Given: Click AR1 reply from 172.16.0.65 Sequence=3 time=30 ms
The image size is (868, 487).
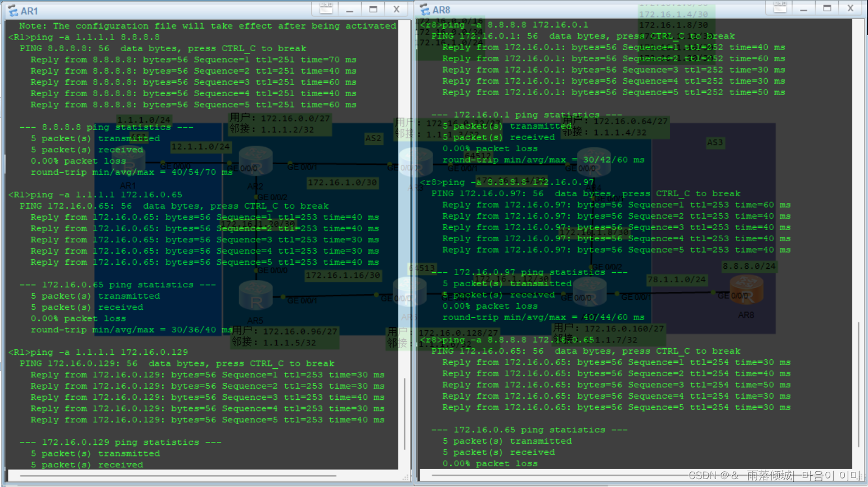Looking at the screenshot, I should 205,240.
